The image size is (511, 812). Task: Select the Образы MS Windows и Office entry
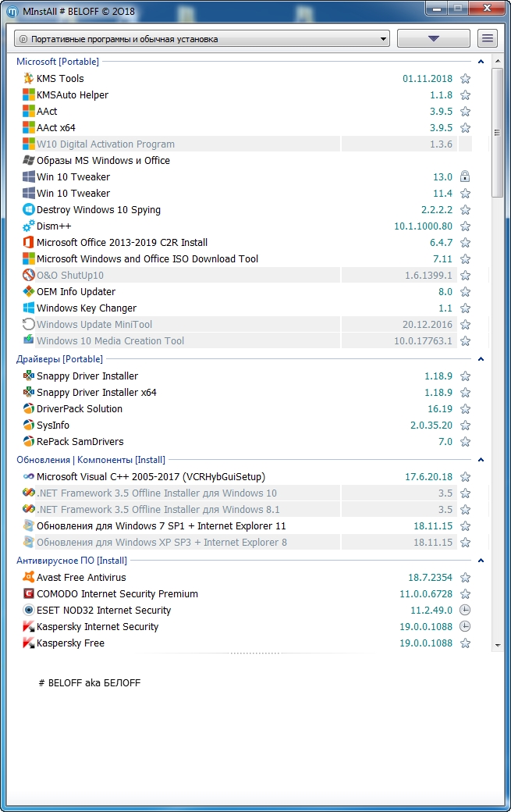(x=103, y=161)
